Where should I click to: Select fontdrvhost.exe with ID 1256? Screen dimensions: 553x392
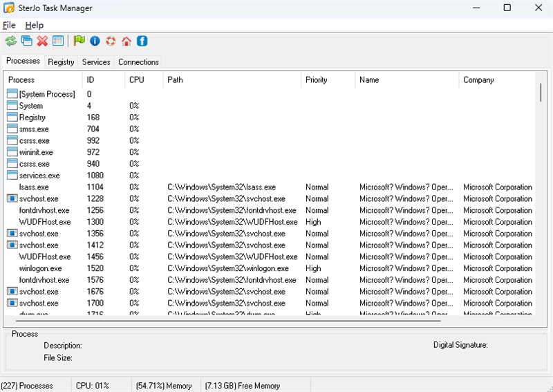pyautogui.click(x=270, y=210)
